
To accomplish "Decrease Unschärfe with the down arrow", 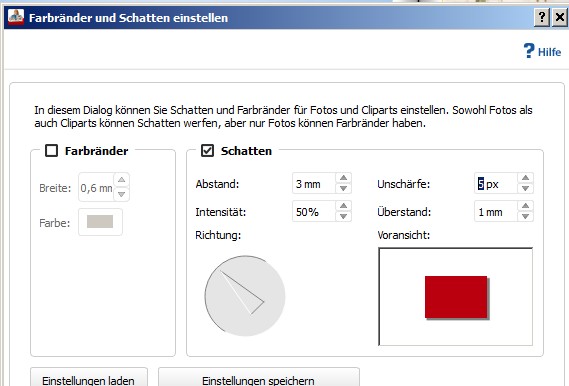I will 525,188.
